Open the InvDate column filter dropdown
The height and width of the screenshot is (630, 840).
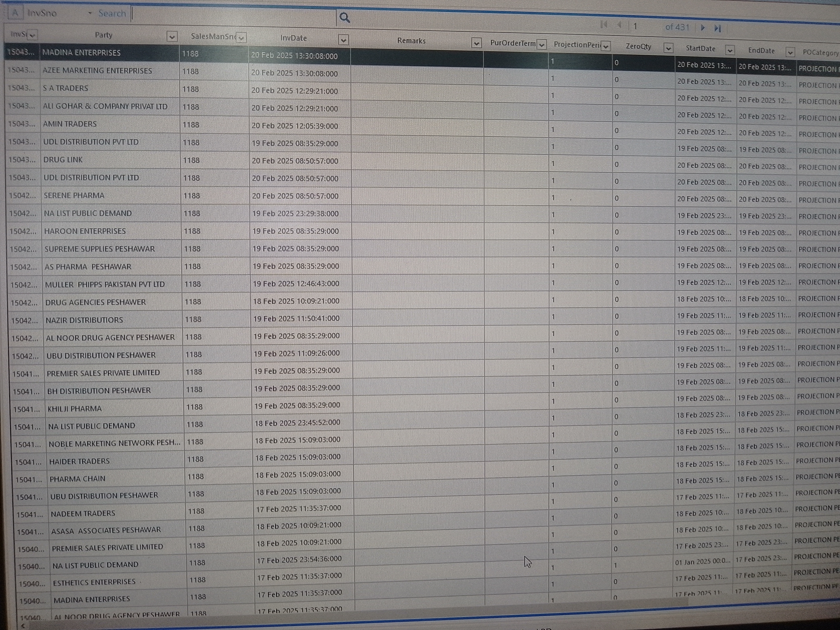click(x=343, y=40)
